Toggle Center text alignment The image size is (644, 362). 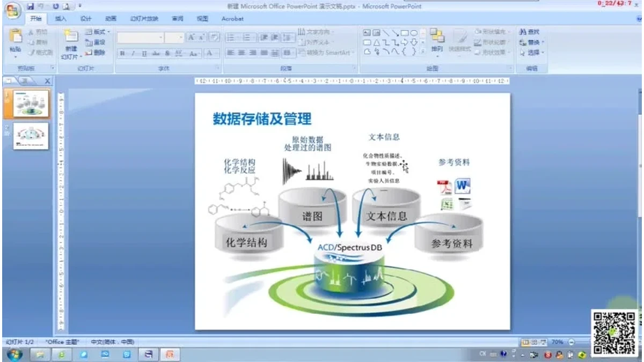(241, 53)
